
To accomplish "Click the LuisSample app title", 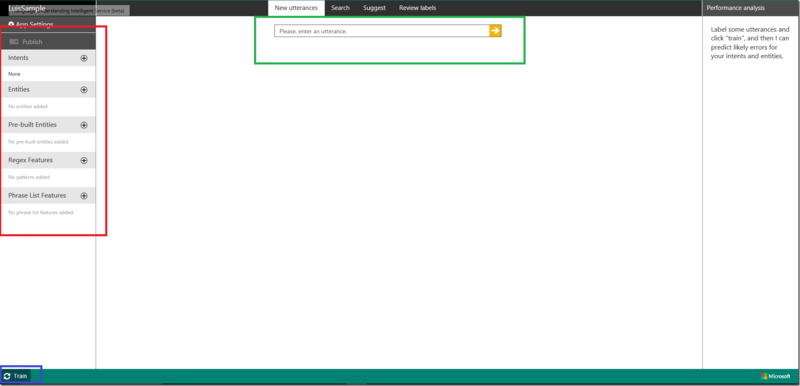I will coord(27,8).
